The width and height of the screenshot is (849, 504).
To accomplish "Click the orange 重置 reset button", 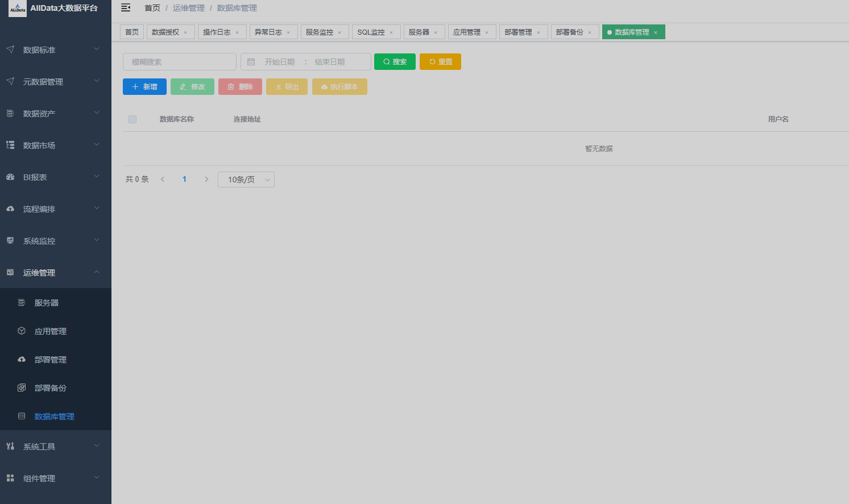I will tap(440, 62).
